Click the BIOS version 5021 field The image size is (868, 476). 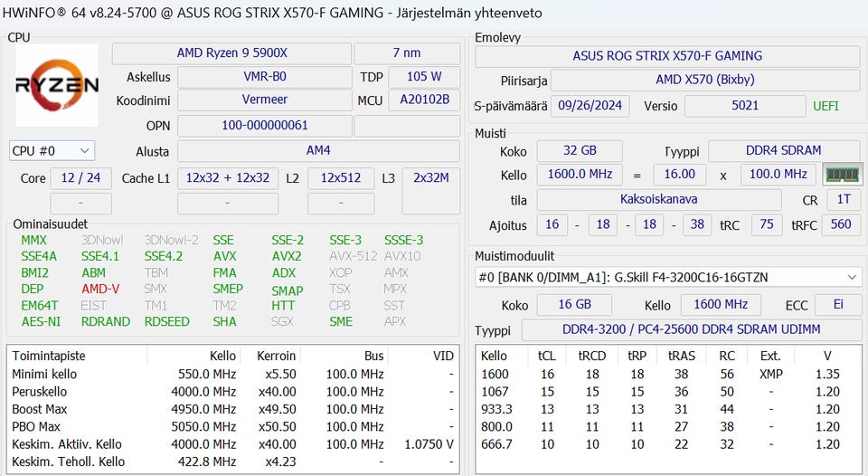coord(744,106)
